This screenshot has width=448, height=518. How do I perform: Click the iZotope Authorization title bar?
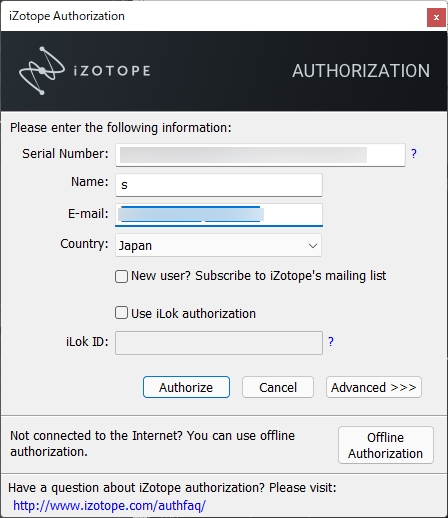pos(213,16)
